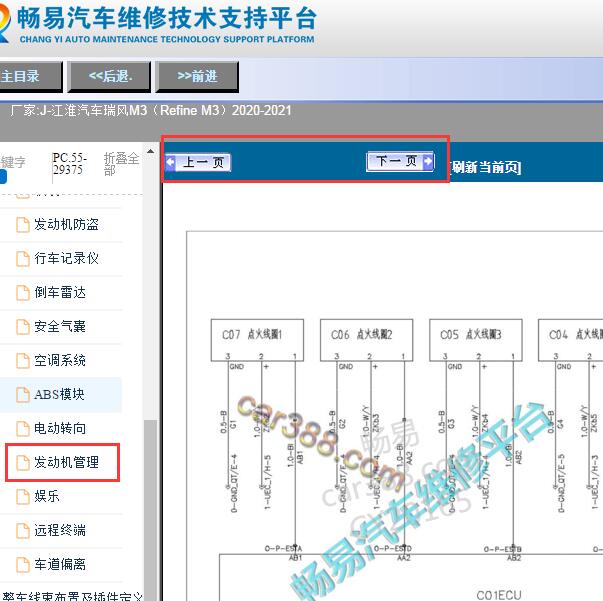The width and height of the screenshot is (603, 601).
Task: Click the C01ECU block in diagram
Action: [x=411, y=578]
